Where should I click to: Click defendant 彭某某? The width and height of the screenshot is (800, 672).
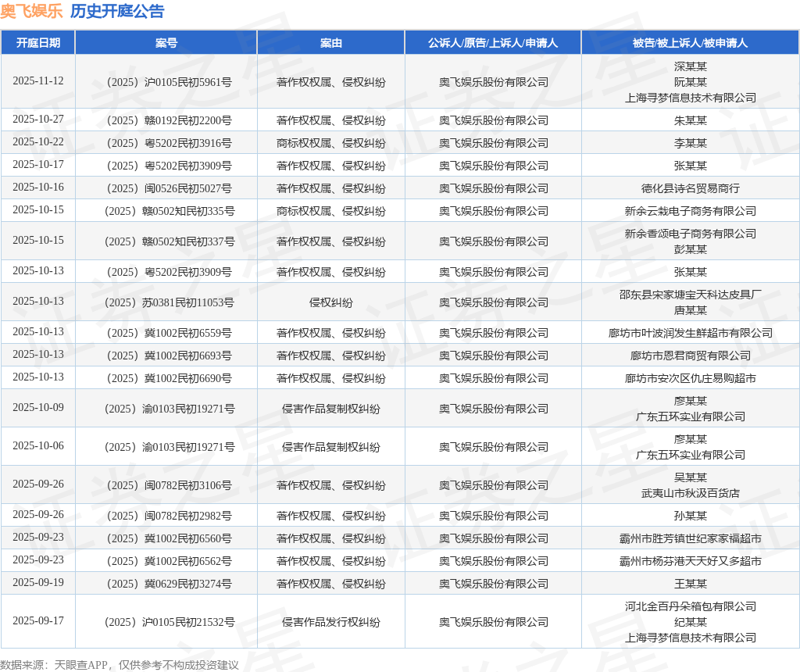[691, 249]
